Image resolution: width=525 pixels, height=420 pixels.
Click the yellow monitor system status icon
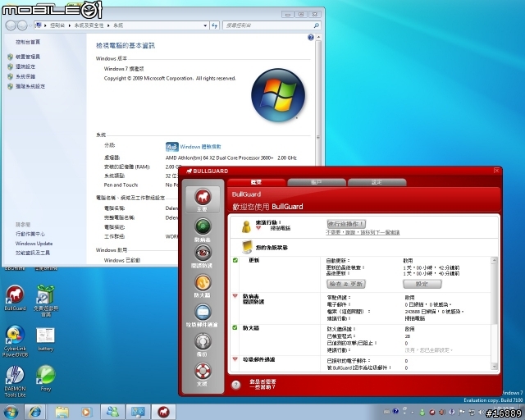point(247,247)
